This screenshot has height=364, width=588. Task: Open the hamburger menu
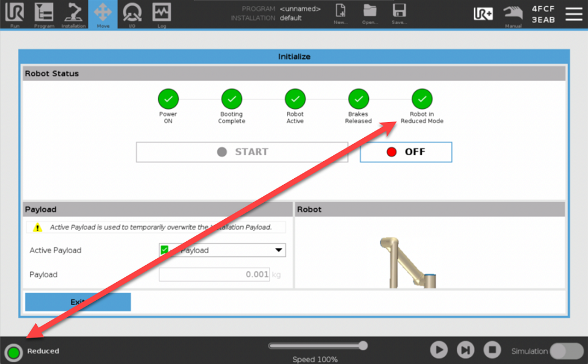tap(571, 14)
